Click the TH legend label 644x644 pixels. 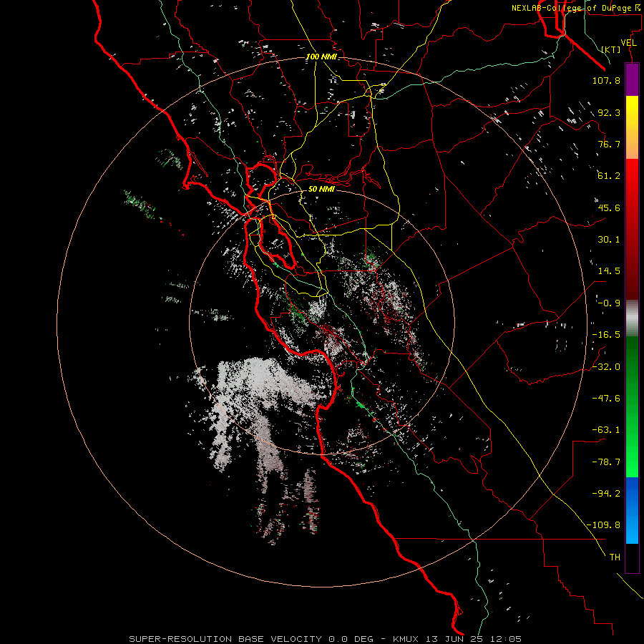tap(615, 557)
